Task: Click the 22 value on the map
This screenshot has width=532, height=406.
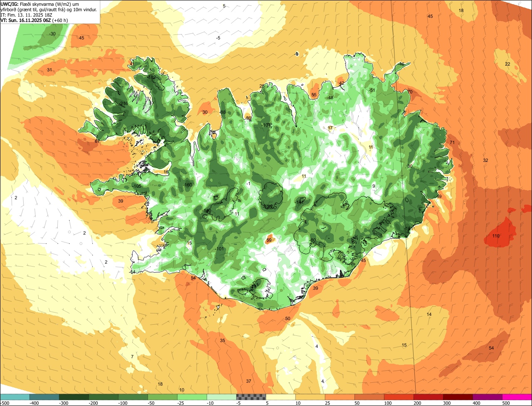Action: pos(507,64)
